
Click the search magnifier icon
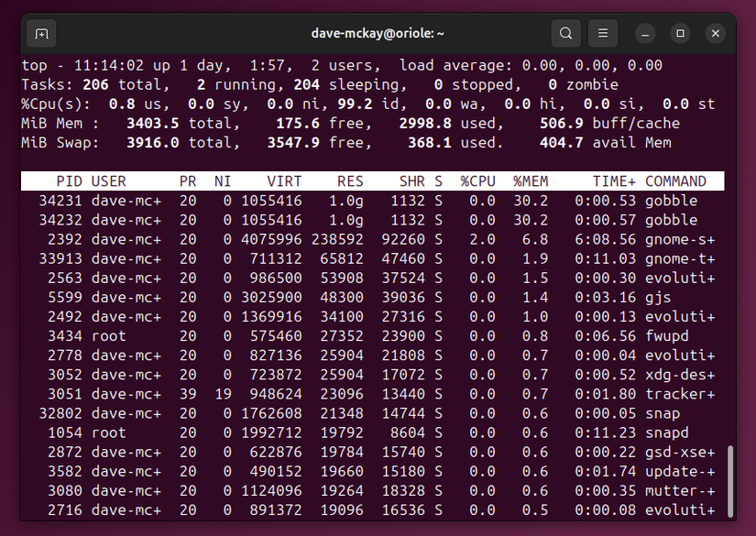pos(566,33)
